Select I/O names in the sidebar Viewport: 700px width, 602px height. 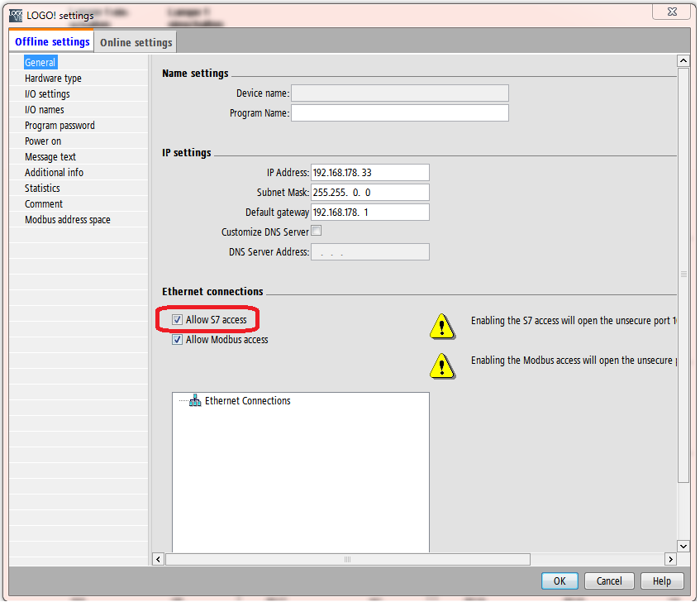(44, 110)
